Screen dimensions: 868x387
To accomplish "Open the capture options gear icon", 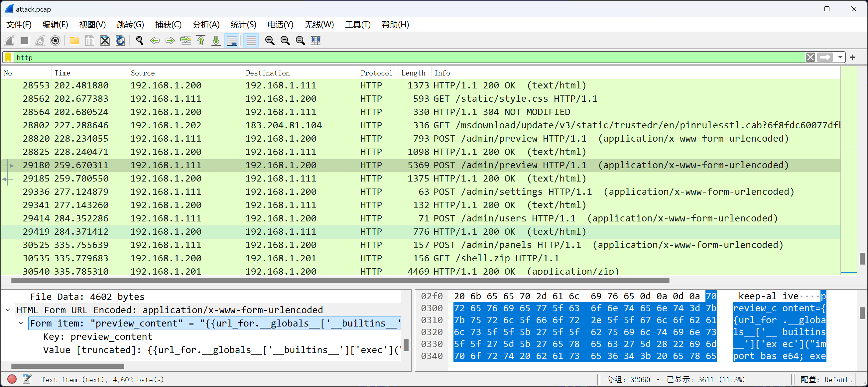I will click(x=55, y=41).
